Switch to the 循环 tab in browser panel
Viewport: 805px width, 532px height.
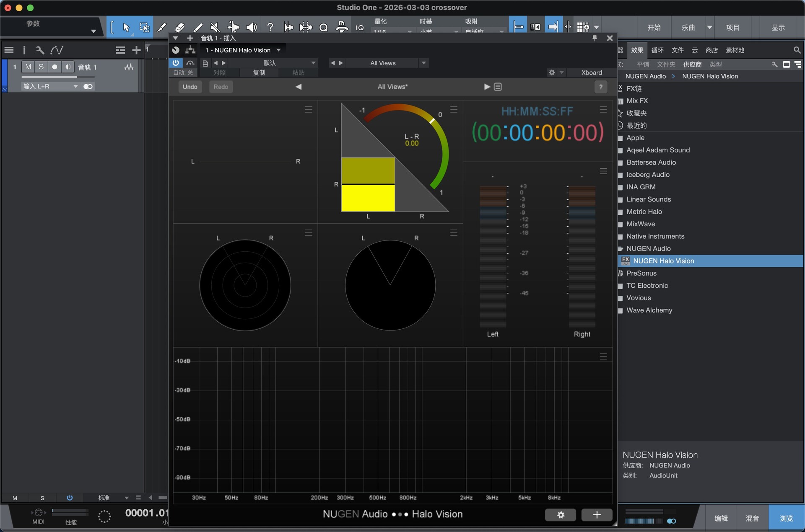coord(657,50)
